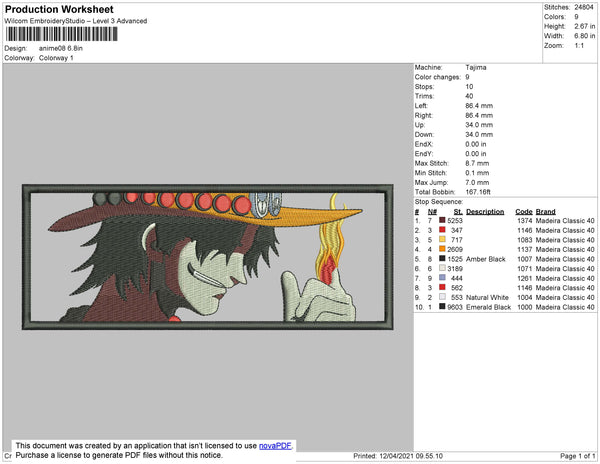This screenshot has height=464, width=600.
Task: Click the Left value "86.4 mm"
Action: [x=479, y=106]
